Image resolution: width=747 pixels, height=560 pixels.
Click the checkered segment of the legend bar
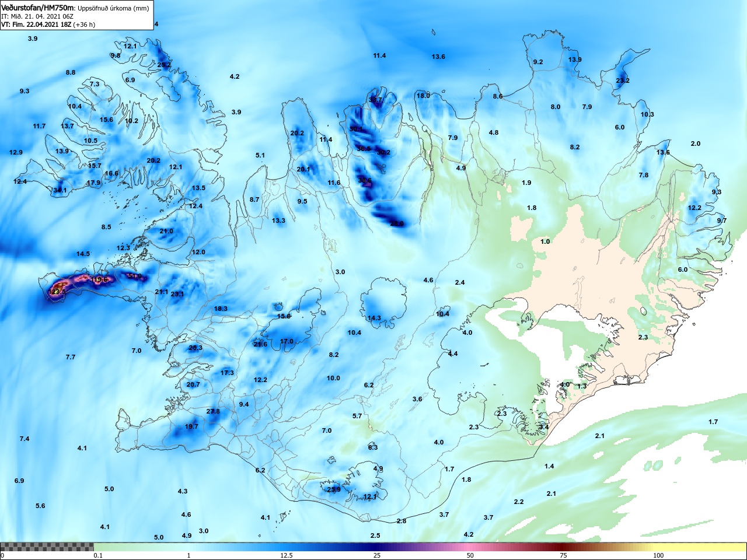[47, 547]
